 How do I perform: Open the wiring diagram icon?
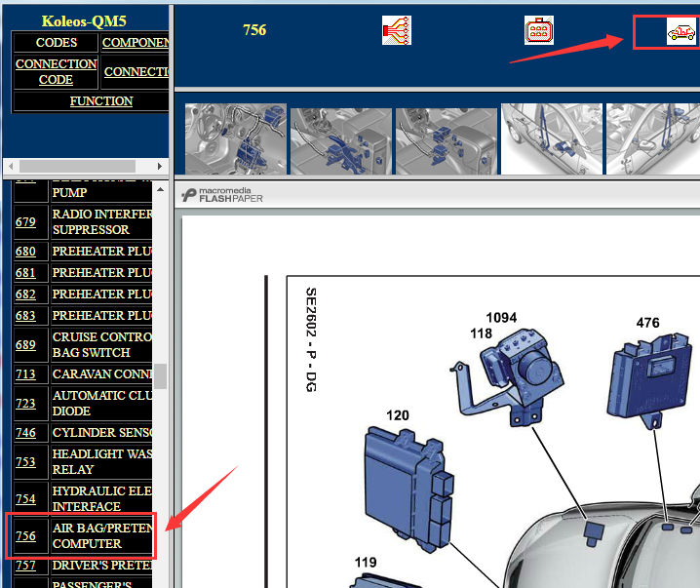click(x=397, y=30)
